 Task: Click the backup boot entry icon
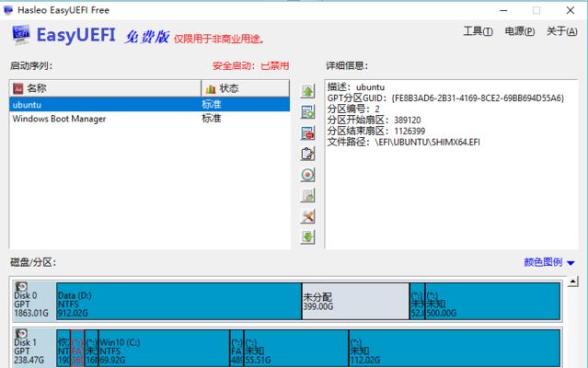pos(307,195)
